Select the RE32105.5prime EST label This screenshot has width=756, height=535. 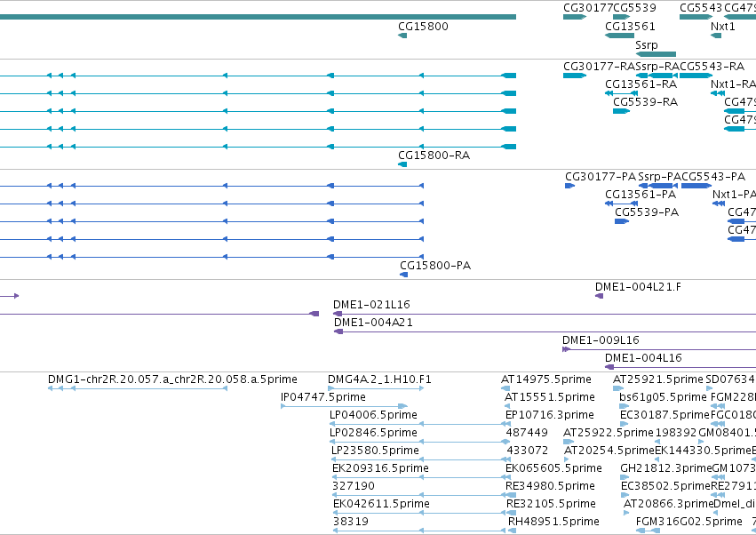tap(551, 504)
